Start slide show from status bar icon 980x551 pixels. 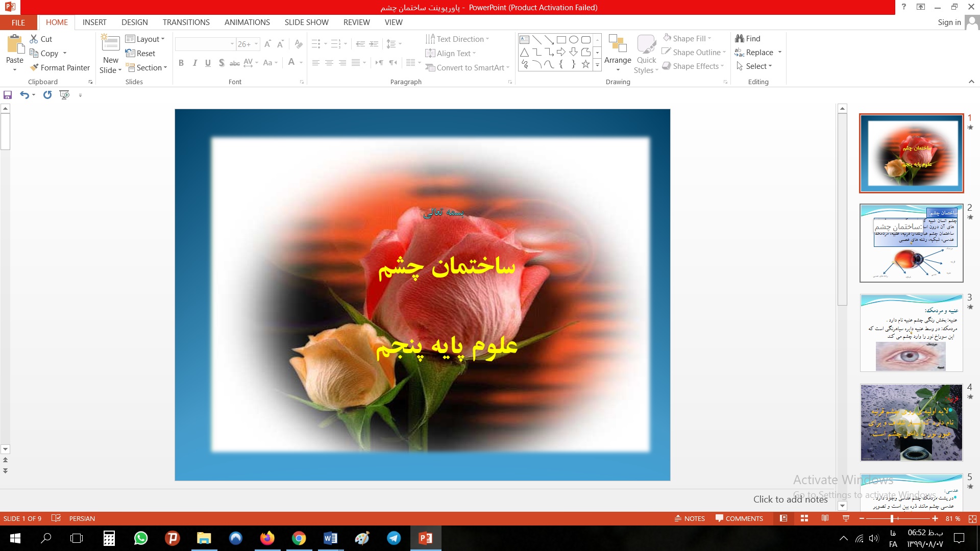click(846, 518)
